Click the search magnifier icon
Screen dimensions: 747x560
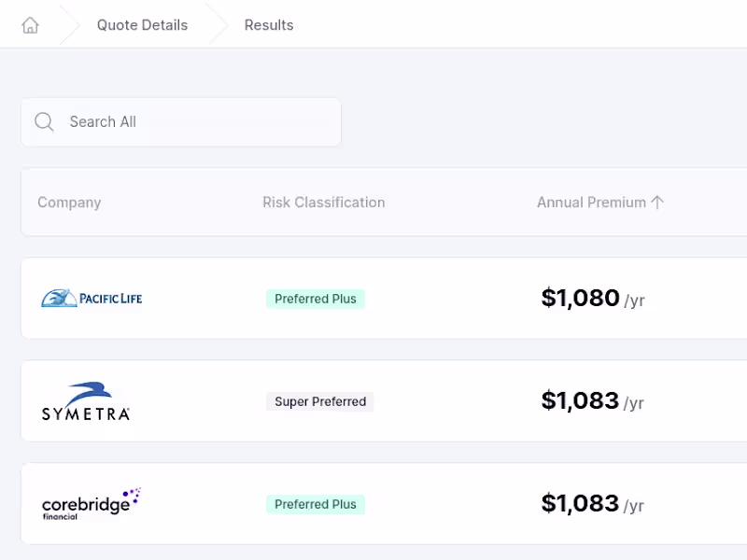click(44, 122)
